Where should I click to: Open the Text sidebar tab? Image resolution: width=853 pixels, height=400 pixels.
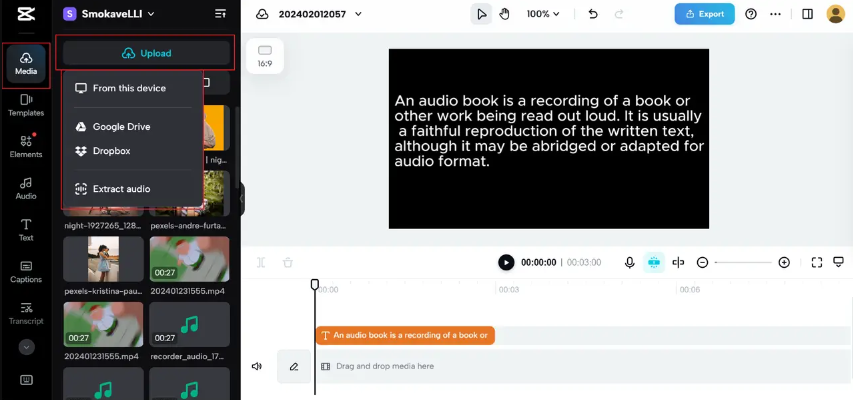point(26,230)
